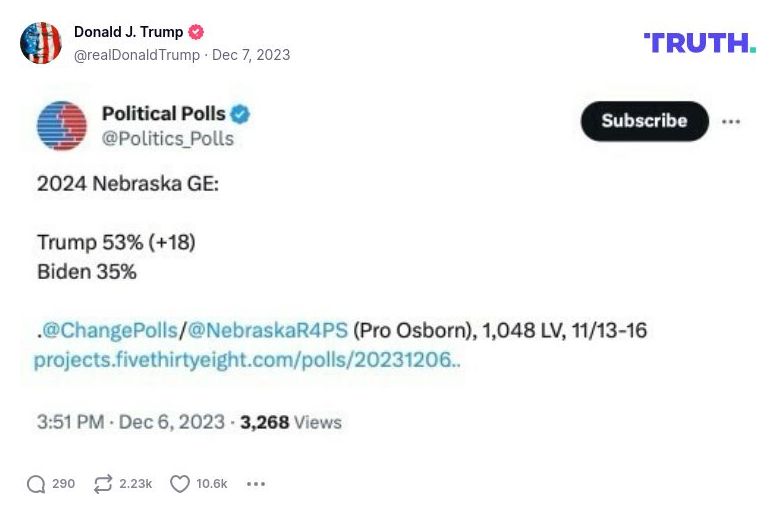Screen dimensions: 777x514
Task: Open the projects.fivethirtyeight.com poll link
Action: 247,360
